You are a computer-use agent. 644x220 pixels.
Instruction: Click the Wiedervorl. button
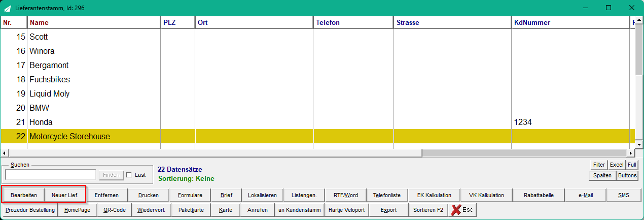point(152,210)
